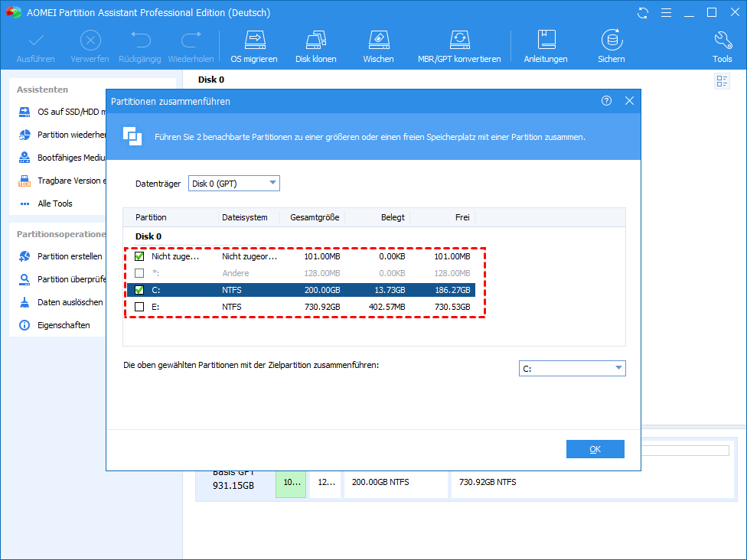Click the Rückgängig undo arrow
This screenshot has height=560, width=747.
[x=140, y=40]
